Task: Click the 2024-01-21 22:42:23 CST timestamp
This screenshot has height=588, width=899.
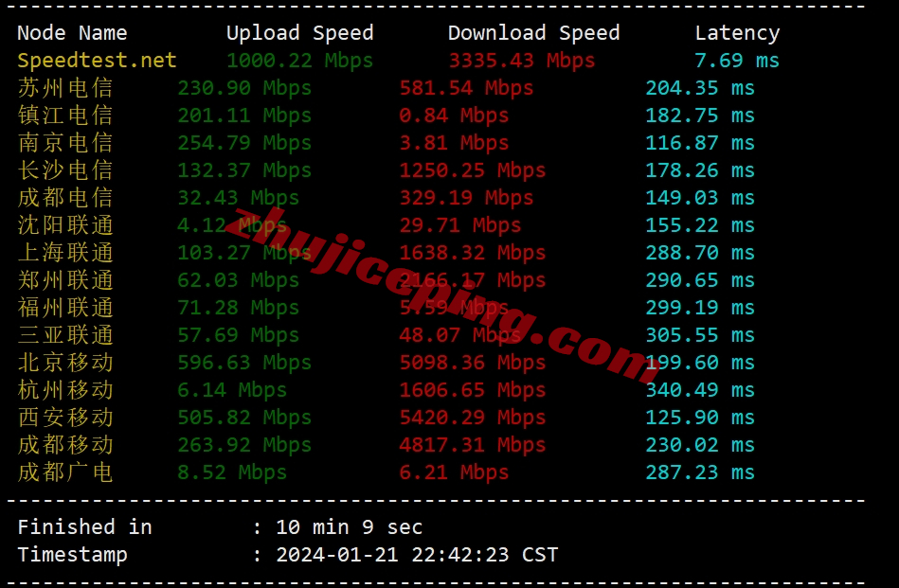Action: pos(417,554)
